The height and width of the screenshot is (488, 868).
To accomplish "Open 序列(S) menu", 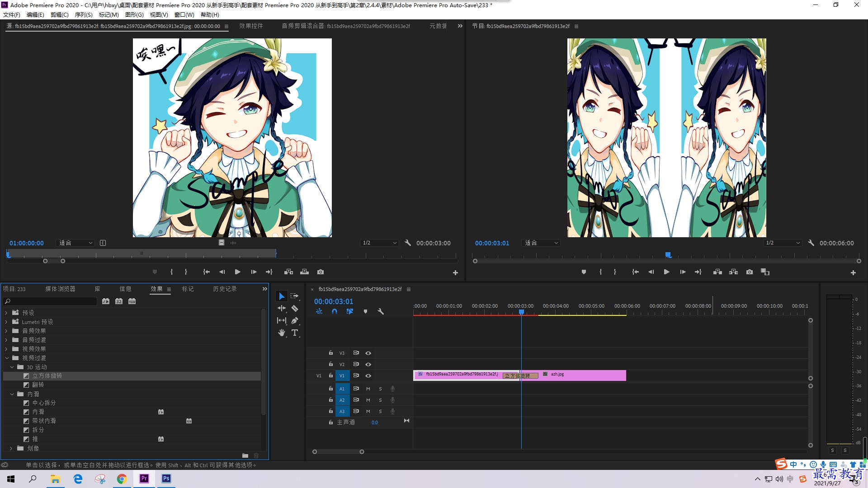I will tap(84, 14).
